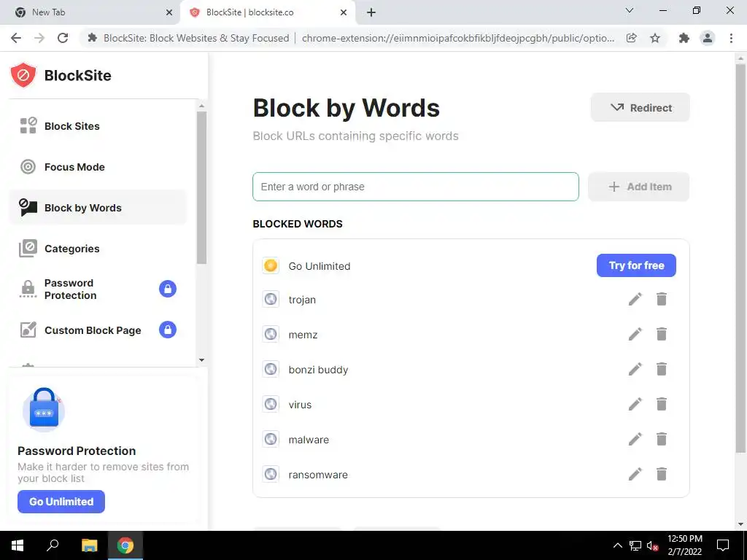
Task: Reload the current page
Action: tap(63, 38)
